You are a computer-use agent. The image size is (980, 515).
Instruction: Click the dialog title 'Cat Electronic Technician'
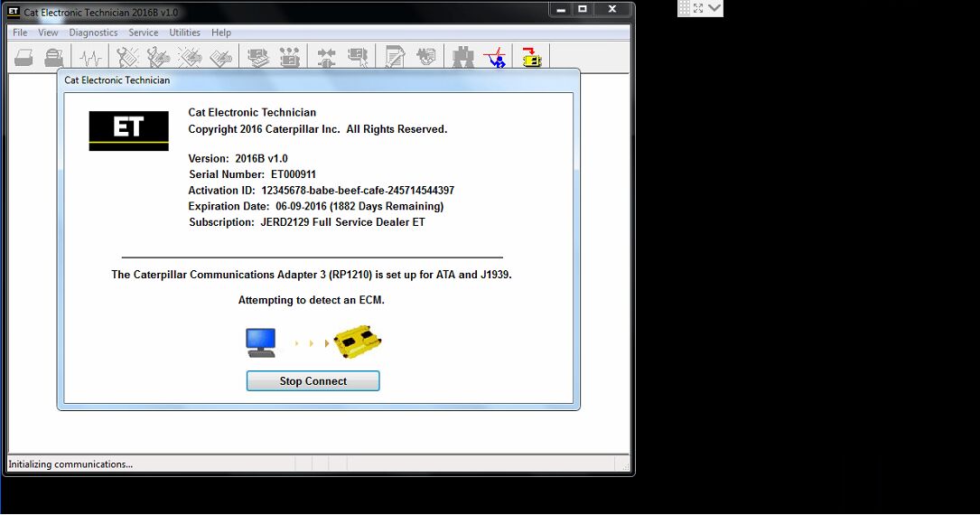(117, 80)
